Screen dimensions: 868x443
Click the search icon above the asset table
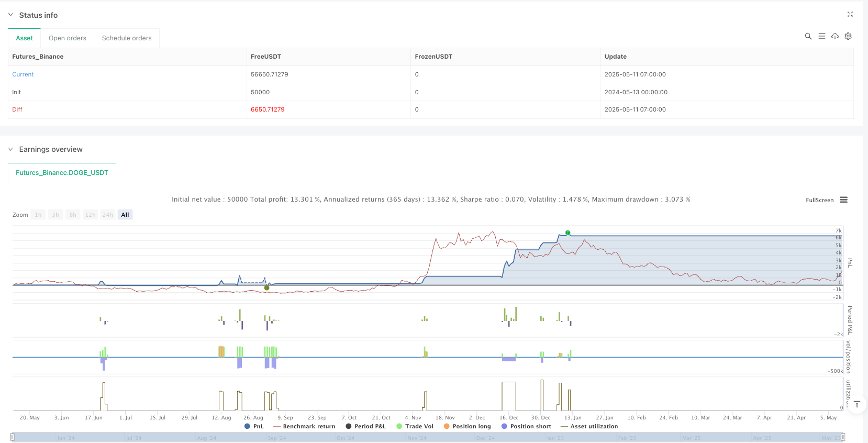click(x=808, y=36)
